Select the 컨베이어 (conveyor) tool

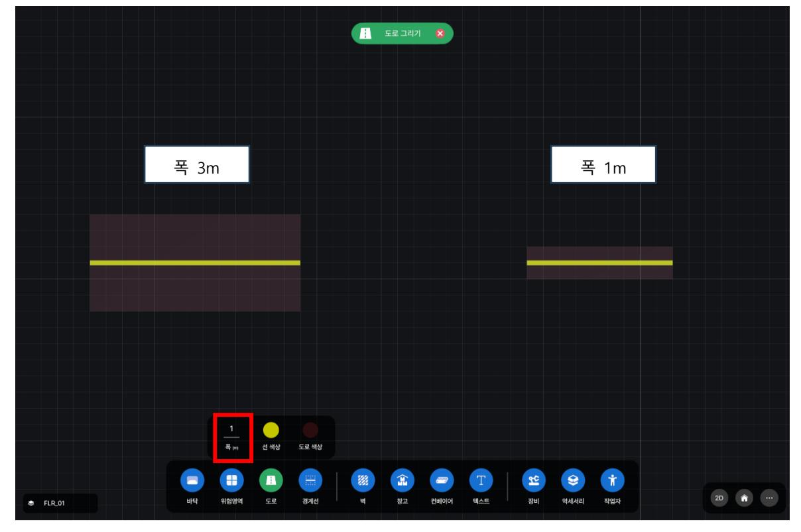[442, 480]
